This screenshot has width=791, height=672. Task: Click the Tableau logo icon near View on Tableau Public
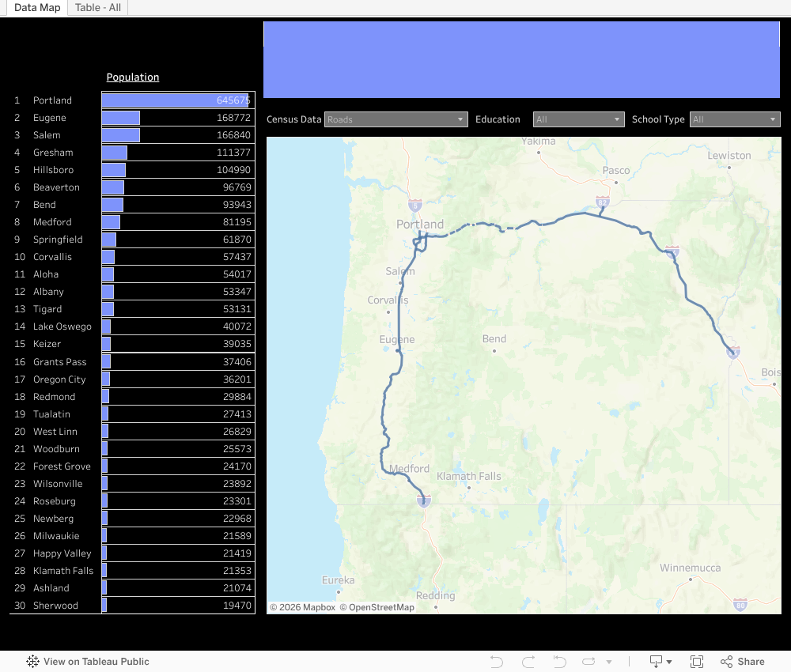(31, 661)
